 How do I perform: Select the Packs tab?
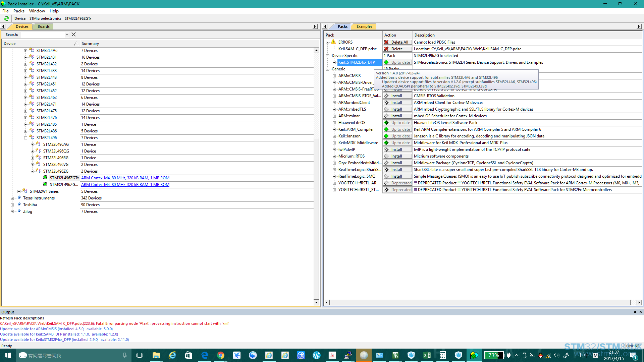(342, 26)
